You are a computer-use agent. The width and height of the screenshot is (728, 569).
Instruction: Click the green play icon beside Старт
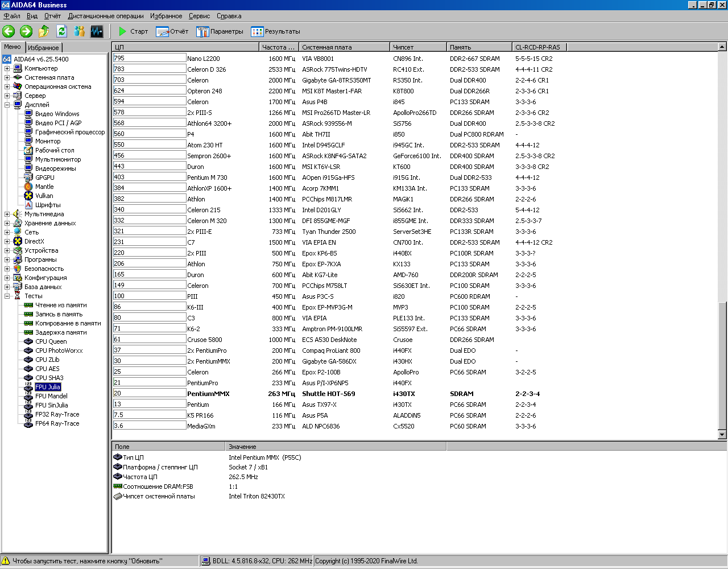tap(122, 31)
